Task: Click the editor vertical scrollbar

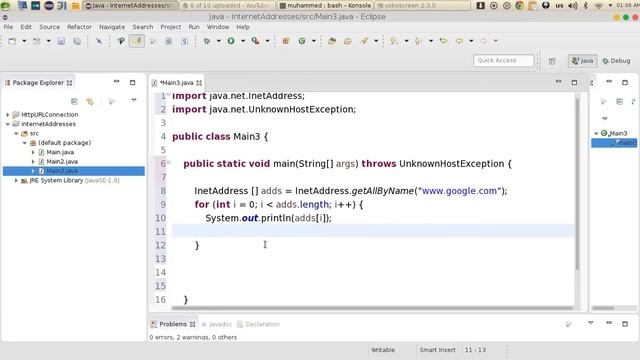Action: tap(577, 184)
